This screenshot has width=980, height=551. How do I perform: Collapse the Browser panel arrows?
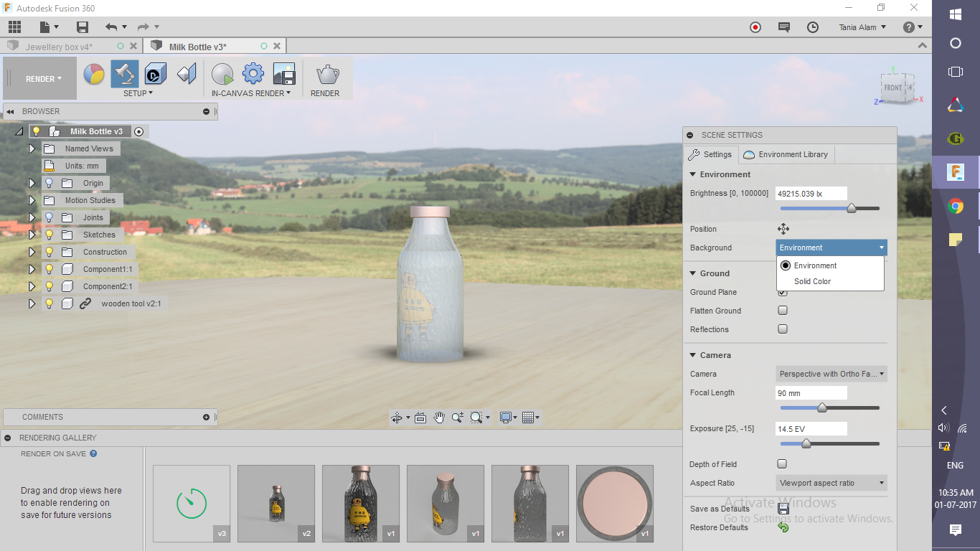[x=11, y=111]
